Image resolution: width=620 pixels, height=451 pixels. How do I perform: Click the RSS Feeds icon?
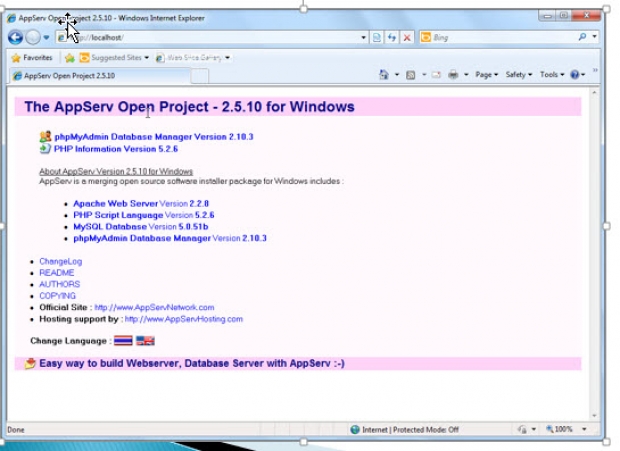[x=411, y=75]
